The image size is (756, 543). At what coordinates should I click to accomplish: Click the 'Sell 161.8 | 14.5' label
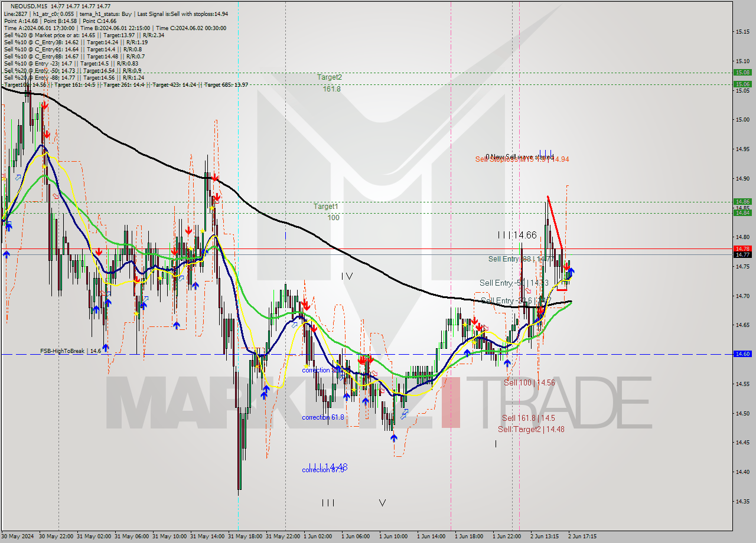coord(529,418)
